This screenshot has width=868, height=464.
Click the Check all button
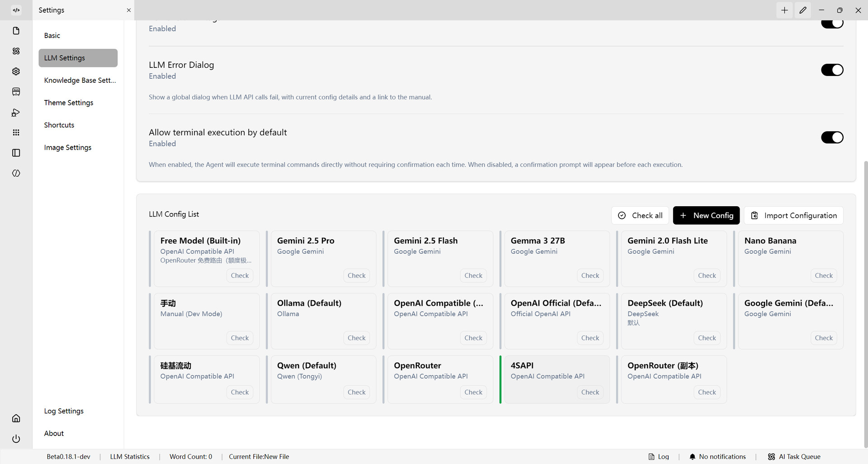tap(640, 215)
